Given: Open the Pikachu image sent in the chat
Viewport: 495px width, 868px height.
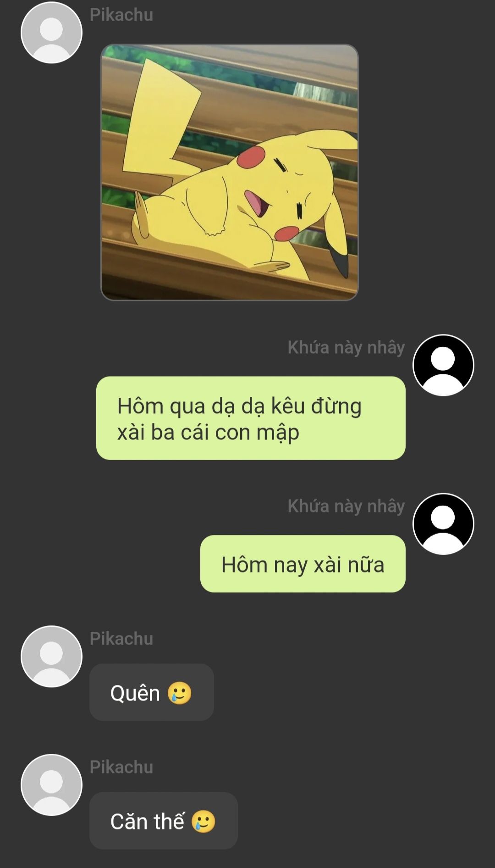Looking at the screenshot, I should (x=229, y=172).
